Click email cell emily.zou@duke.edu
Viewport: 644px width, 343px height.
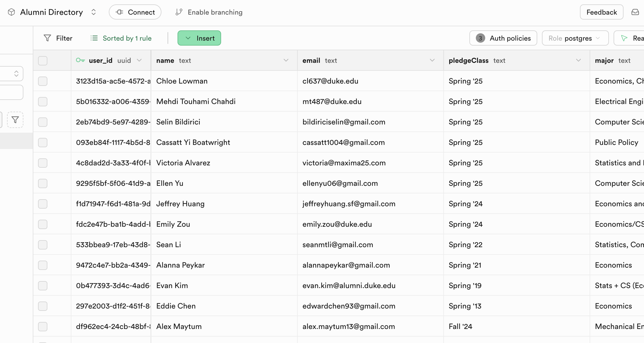point(370,224)
